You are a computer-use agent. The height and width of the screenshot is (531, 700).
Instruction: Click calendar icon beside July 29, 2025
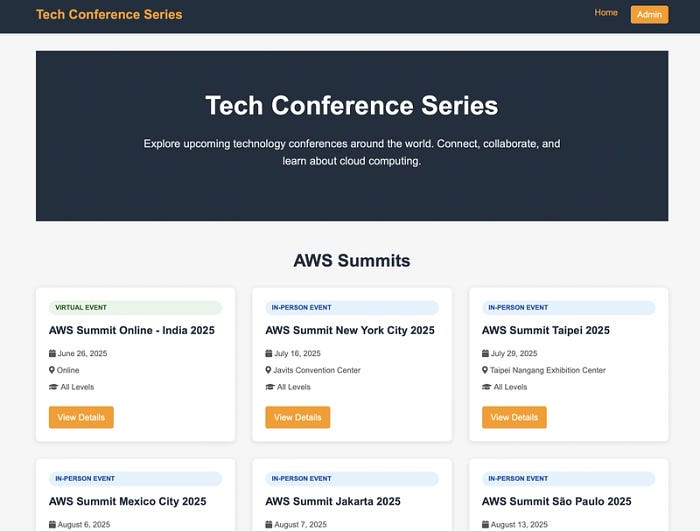coord(485,353)
